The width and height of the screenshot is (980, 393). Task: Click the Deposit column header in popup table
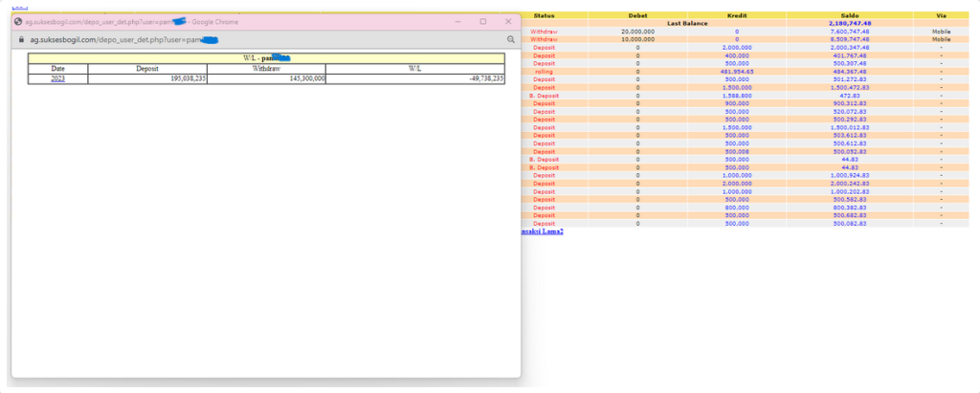(x=147, y=69)
